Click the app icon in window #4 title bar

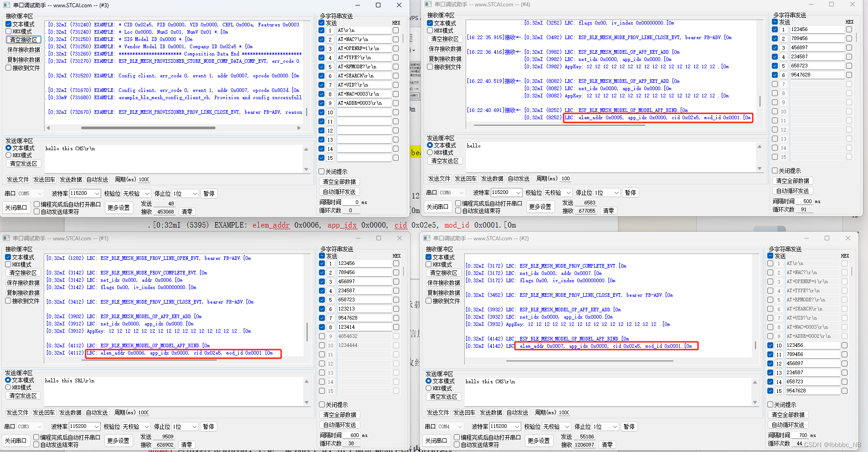[x=428, y=4]
